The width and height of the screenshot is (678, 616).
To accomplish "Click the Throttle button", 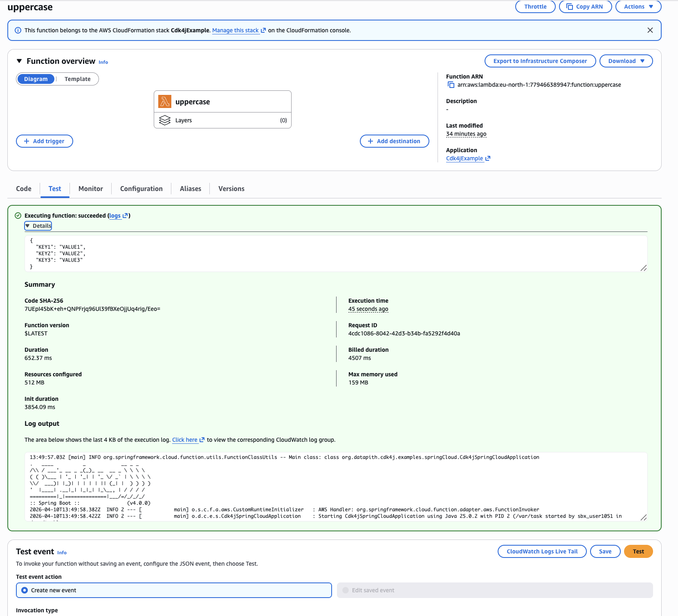I will click(535, 7).
